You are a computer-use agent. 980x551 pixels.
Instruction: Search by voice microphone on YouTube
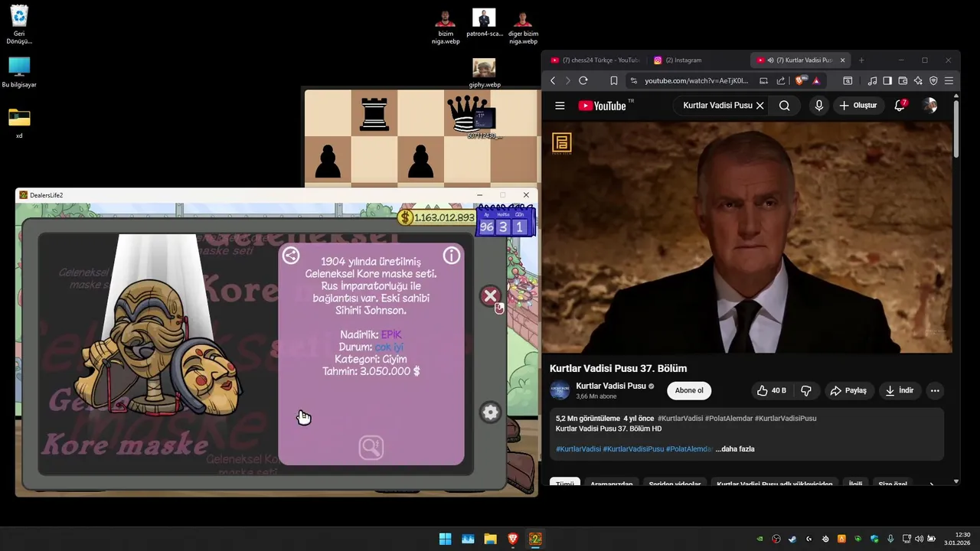tap(819, 106)
